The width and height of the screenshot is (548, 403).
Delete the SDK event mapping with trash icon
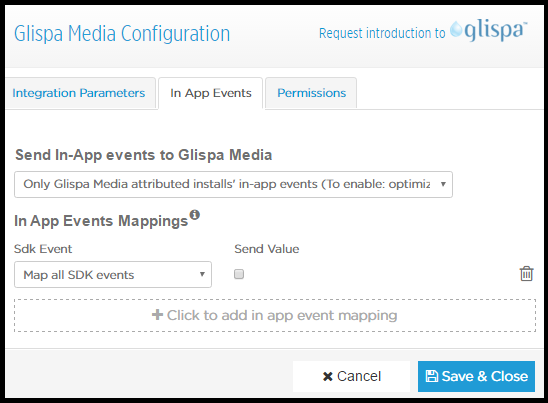[x=526, y=274]
